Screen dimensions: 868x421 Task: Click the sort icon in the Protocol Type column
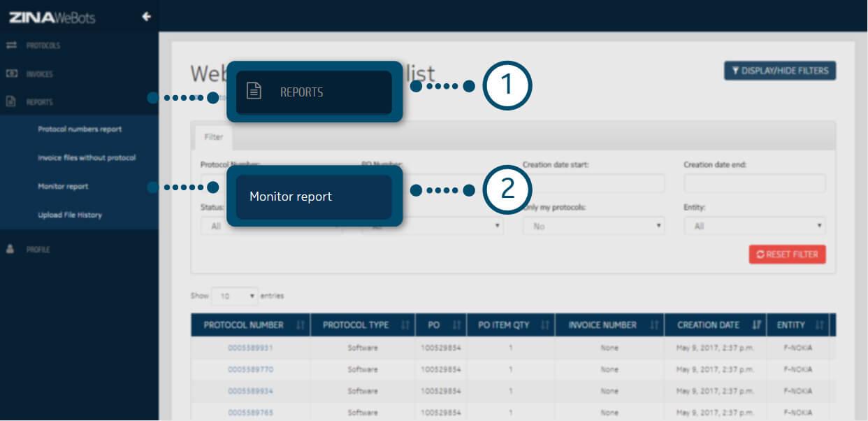pos(405,325)
